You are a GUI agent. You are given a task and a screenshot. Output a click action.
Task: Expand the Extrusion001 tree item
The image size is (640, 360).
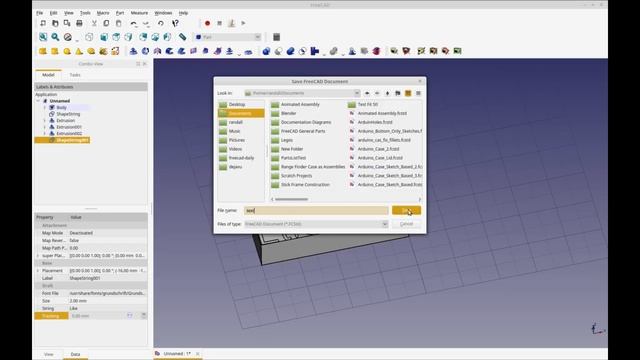(x=44, y=127)
